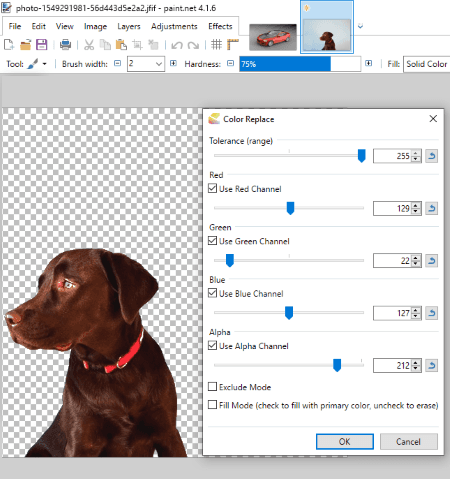Open the File menu
The width and height of the screenshot is (450, 479).
coord(15,26)
